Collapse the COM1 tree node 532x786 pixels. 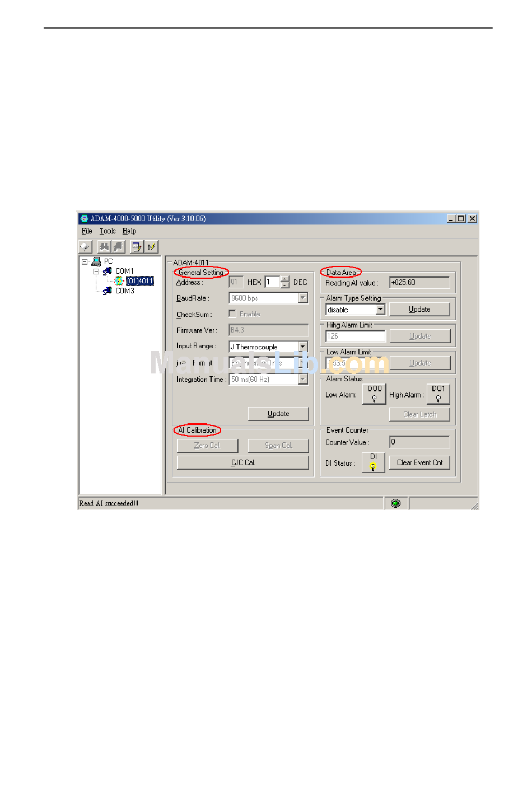click(x=96, y=272)
